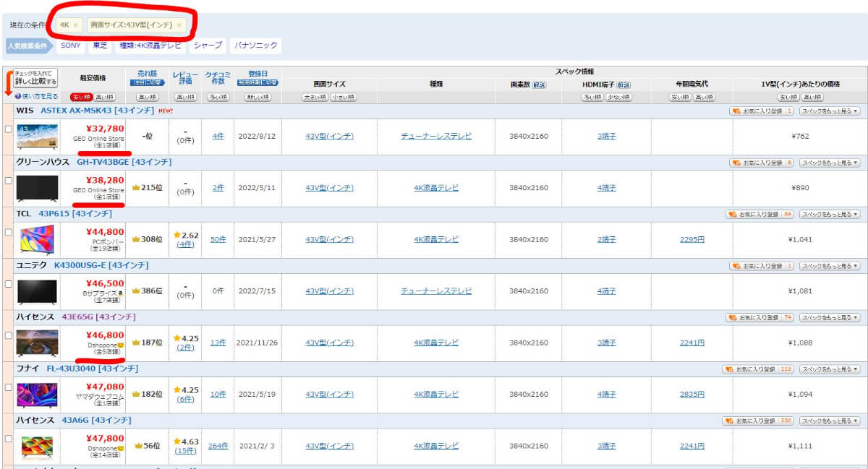Remove the 4K filter condition
868x469 pixels.
pyautogui.click(x=76, y=25)
